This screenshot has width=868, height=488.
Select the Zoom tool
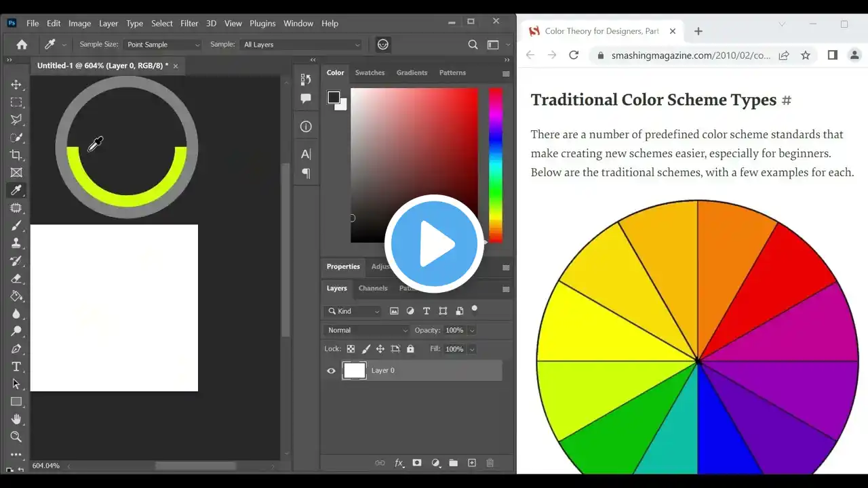pos(16,436)
